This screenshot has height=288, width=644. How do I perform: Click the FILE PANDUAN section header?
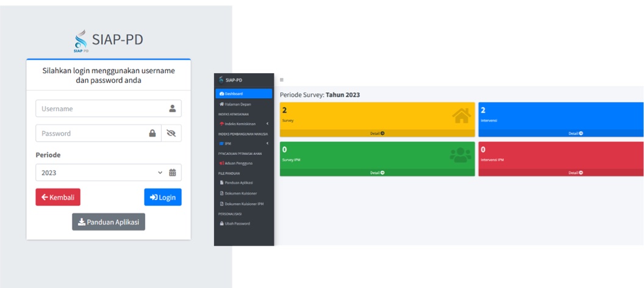click(x=229, y=173)
